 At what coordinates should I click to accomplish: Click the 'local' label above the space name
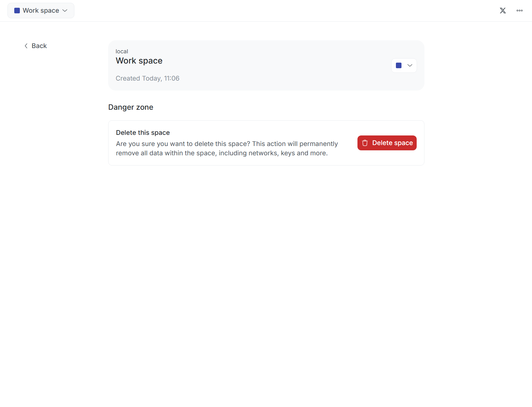click(122, 51)
